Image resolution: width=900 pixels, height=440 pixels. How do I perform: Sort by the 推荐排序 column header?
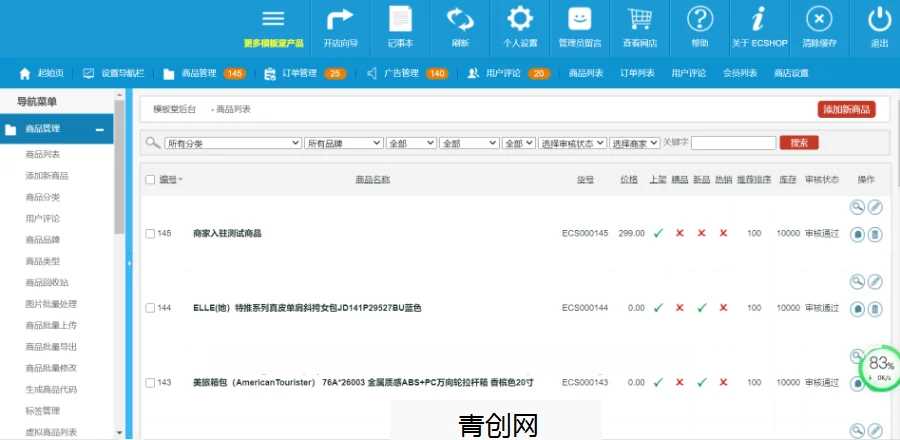[754, 180]
